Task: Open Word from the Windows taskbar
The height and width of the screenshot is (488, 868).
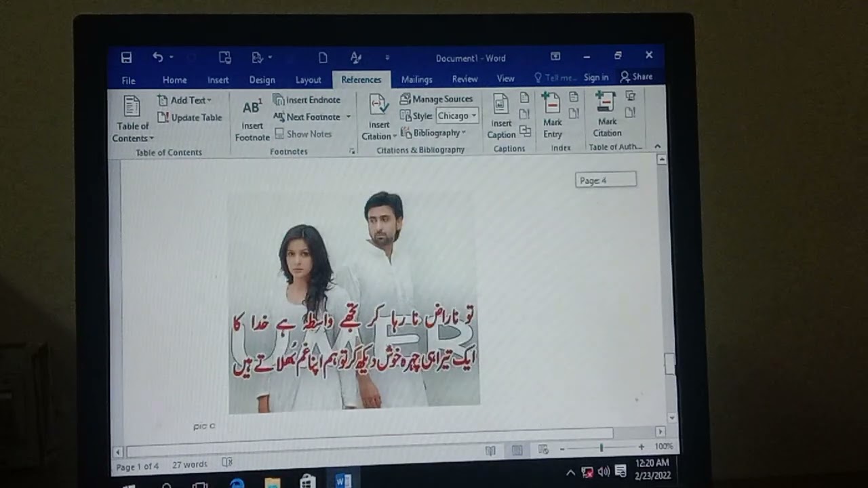Action: click(342, 481)
